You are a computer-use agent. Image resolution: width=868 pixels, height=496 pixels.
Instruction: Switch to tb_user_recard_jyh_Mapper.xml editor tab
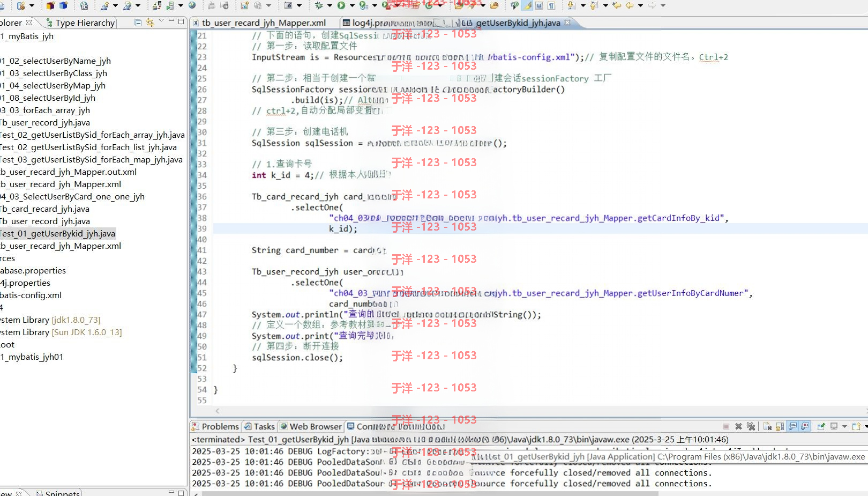coord(259,23)
